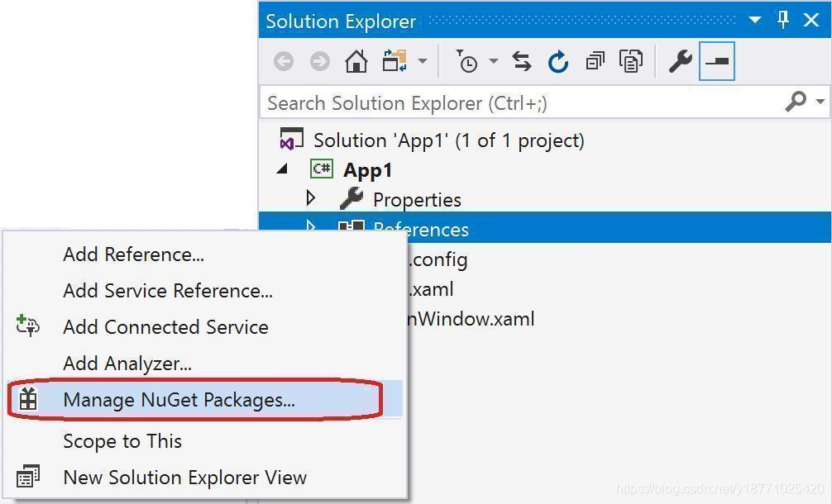The image size is (832, 504).
Task: Select the Solution 'App1' root node
Action: (448, 140)
